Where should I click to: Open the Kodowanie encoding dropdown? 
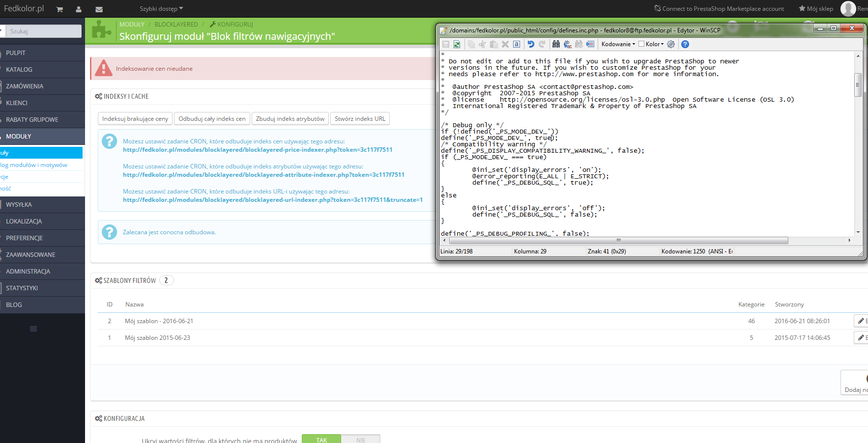click(618, 44)
